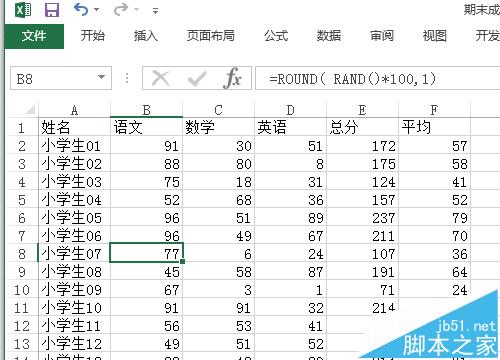Select 小学生06 英语 score 67
This screenshot has height=360, width=500.
[290, 236]
